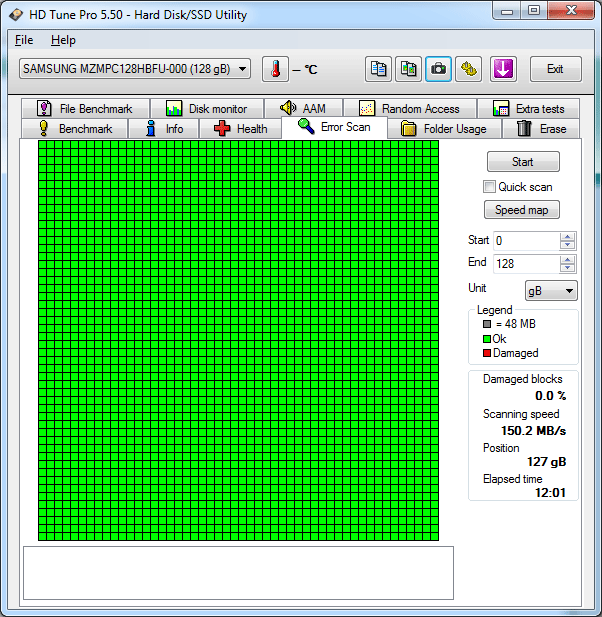Switch to the Erase tab
602x617 pixels.
tap(541, 129)
